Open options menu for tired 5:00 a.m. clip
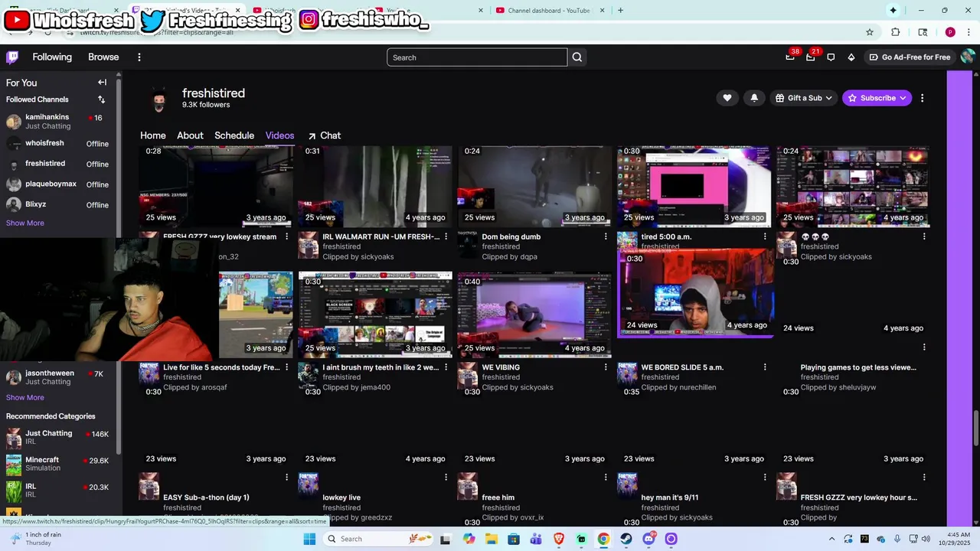The height and width of the screenshot is (551, 980). point(764,236)
